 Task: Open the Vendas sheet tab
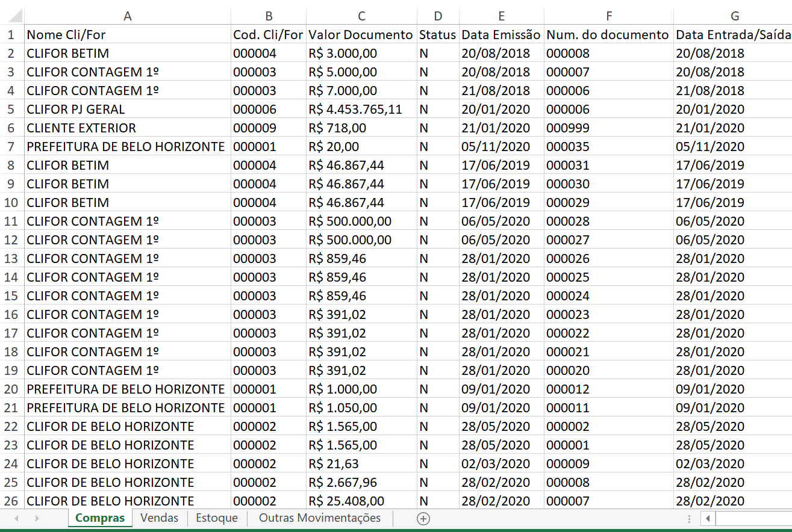(160, 518)
